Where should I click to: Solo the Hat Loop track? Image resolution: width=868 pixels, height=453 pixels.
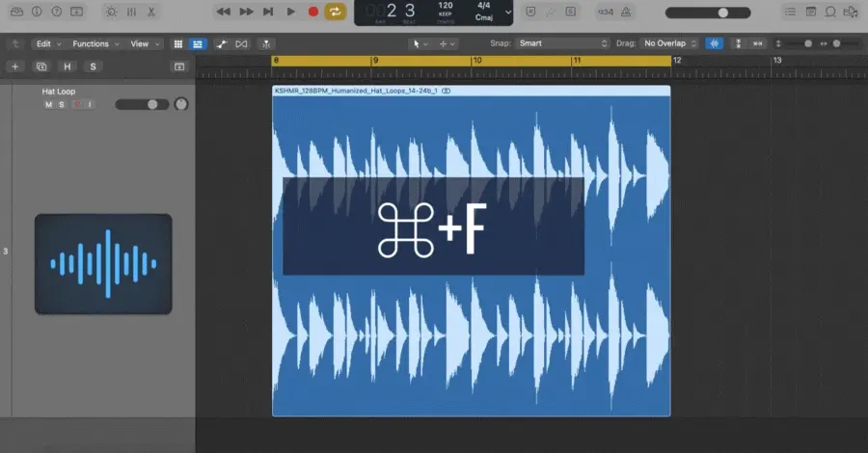(62, 104)
